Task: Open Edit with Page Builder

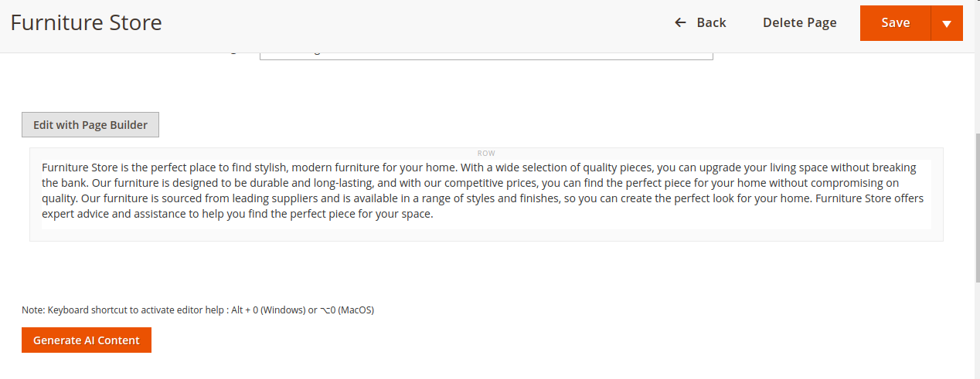Action: click(90, 124)
